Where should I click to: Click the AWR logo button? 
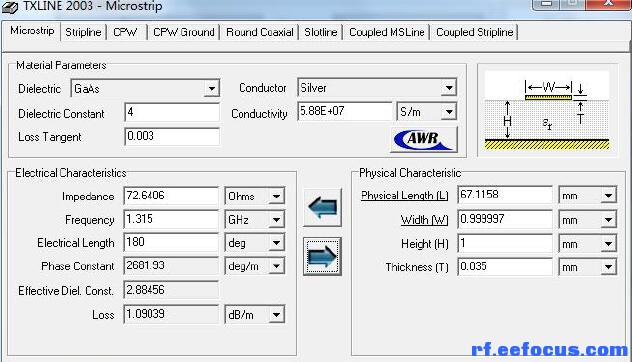pyautogui.click(x=424, y=139)
